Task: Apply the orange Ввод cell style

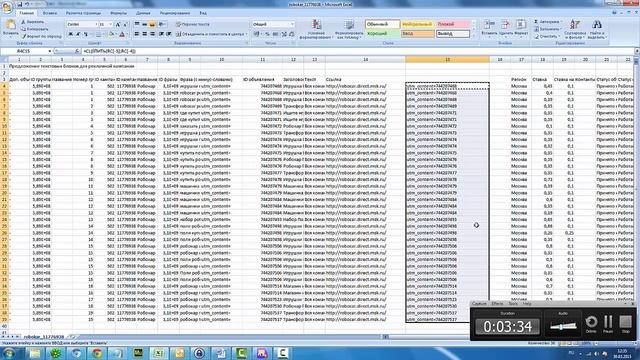Action: 418,34
